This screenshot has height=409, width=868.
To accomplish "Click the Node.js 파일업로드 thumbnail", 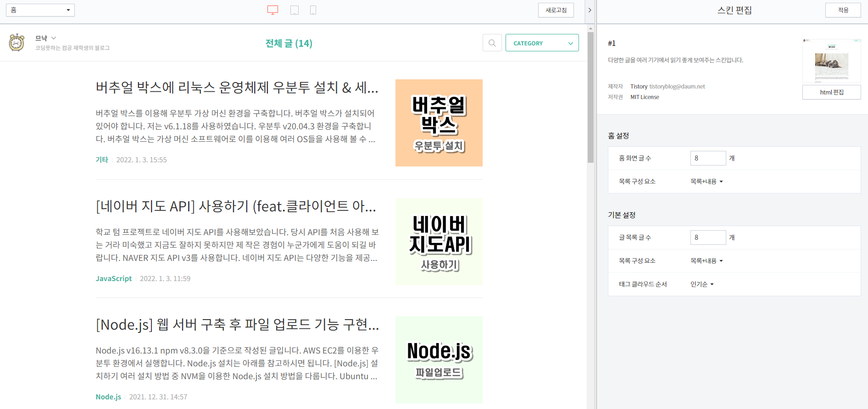I will [439, 360].
